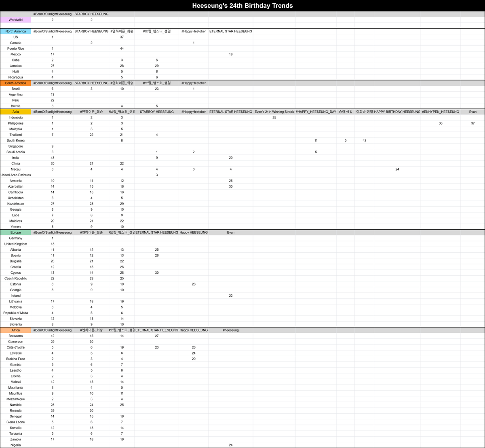Select the #BornOfStarlightHeeseung column header
485x448 pixels.
click(53, 14)
